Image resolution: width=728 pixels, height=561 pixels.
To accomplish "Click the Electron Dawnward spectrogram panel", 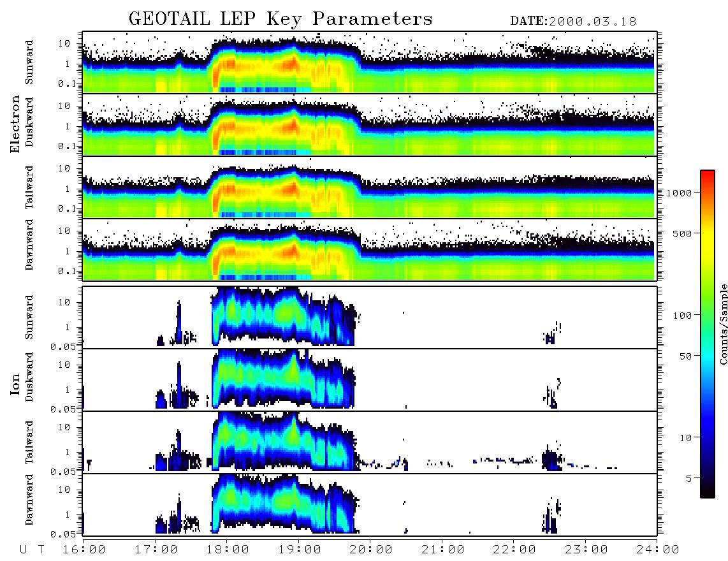I will tap(370, 249).
